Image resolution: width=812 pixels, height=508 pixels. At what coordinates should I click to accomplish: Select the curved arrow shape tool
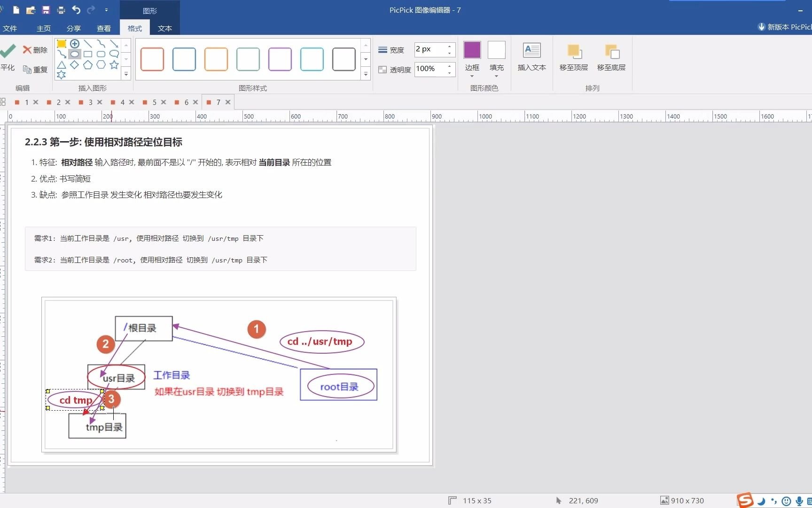pos(61,54)
